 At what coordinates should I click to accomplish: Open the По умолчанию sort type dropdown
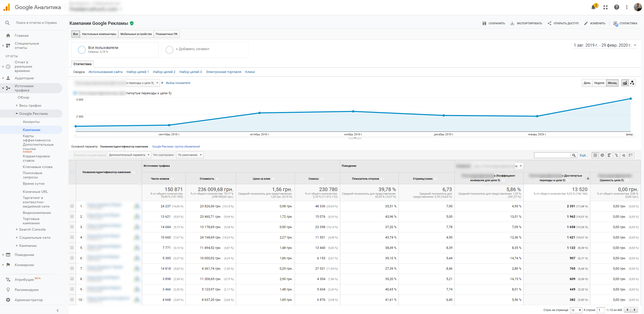tap(190, 155)
